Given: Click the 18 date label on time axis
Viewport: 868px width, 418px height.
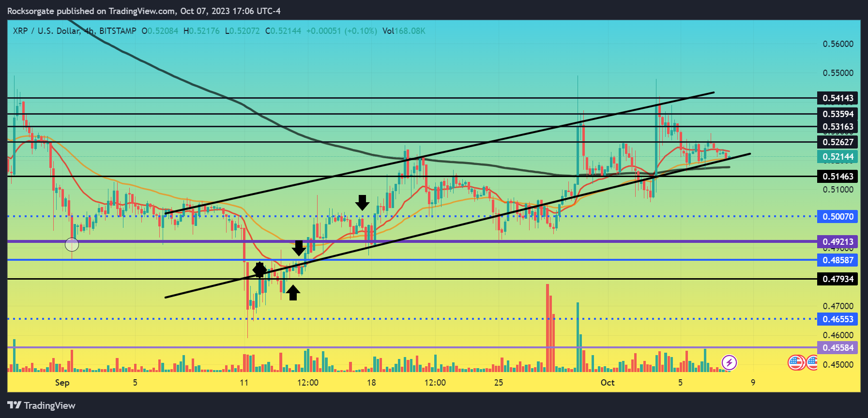Looking at the screenshot, I should click(x=371, y=383).
